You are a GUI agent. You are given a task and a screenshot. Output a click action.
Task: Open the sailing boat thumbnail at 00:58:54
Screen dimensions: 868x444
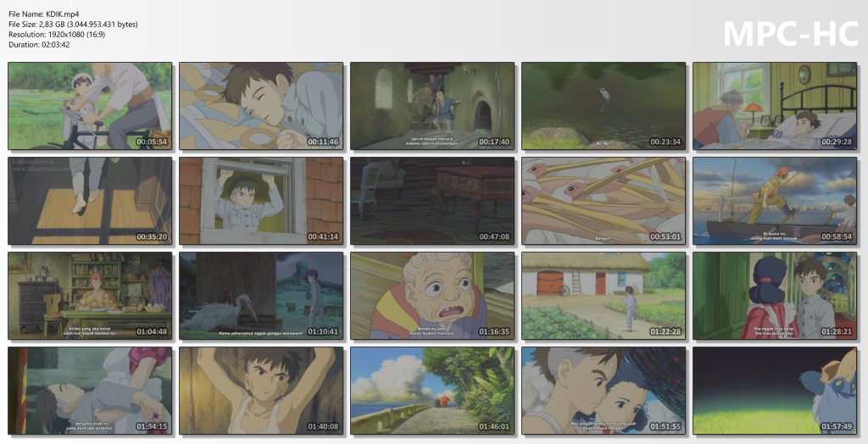[x=774, y=201]
